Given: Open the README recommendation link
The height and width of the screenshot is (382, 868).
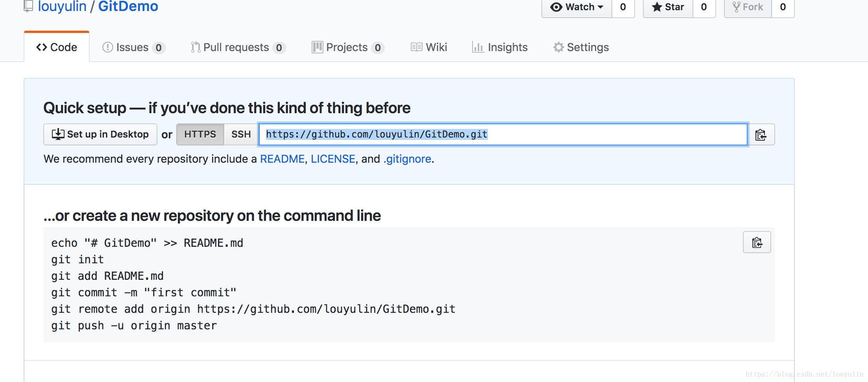Looking at the screenshot, I should [x=283, y=159].
